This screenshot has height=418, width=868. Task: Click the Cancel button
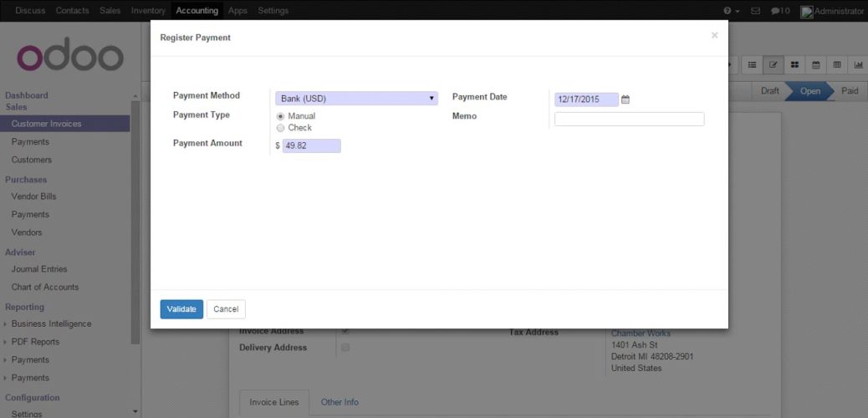coord(226,309)
